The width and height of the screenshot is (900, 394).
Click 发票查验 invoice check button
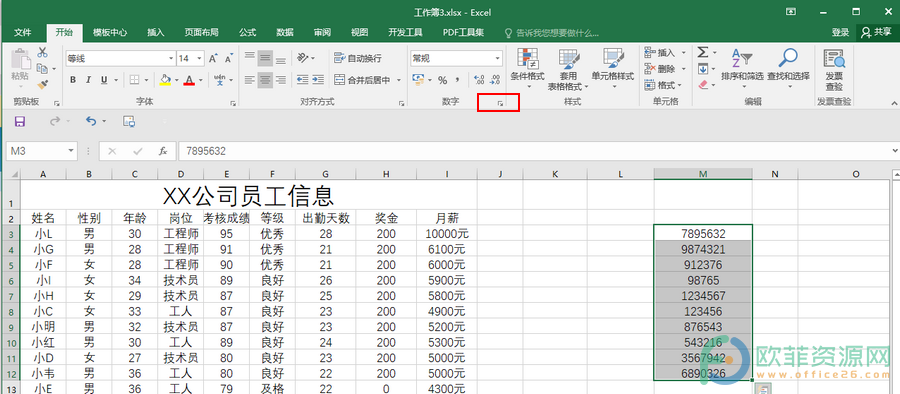pos(834,69)
